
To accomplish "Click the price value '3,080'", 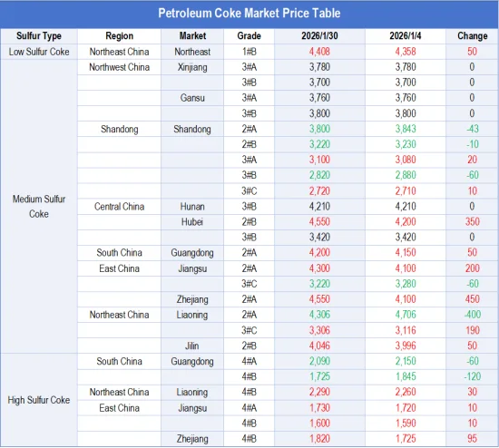I will pyautogui.click(x=406, y=160).
